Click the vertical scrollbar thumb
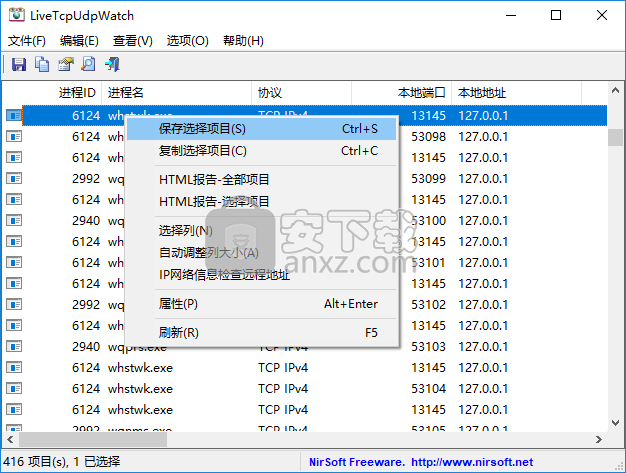626x473 pixels. point(615,137)
